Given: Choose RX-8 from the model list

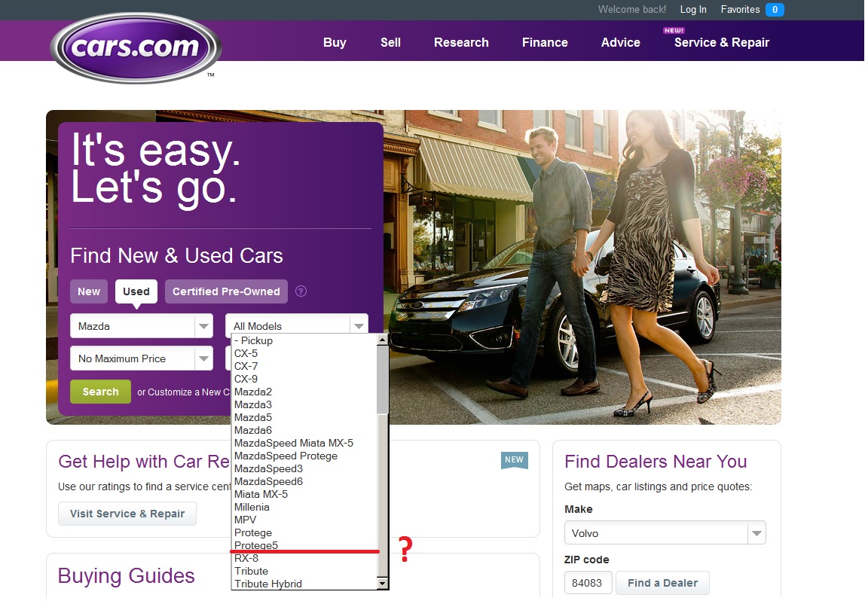Looking at the screenshot, I should point(246,558).
